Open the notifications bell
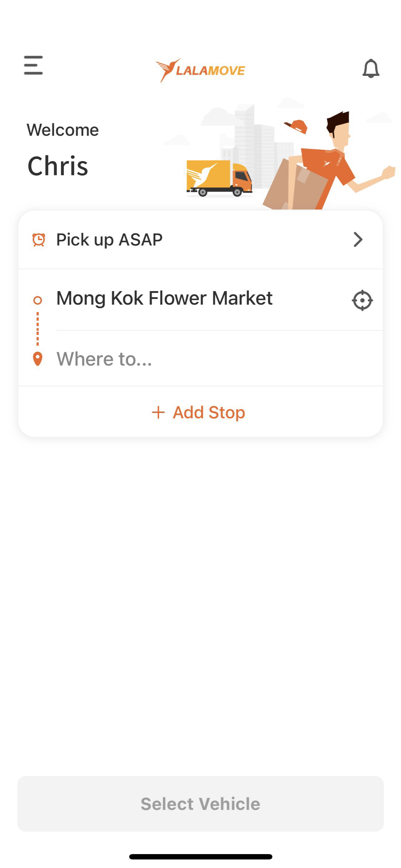The image size is (401, 868). (x=371, y=68)
